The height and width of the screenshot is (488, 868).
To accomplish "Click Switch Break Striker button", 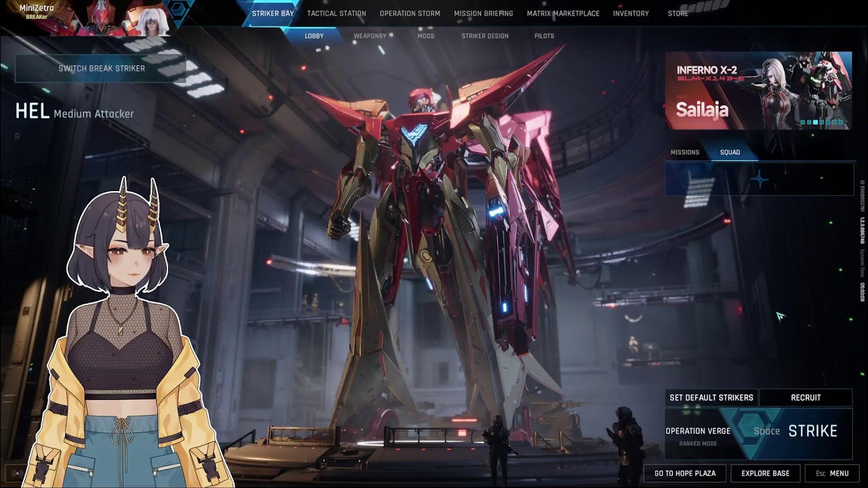I will (101, 68).
